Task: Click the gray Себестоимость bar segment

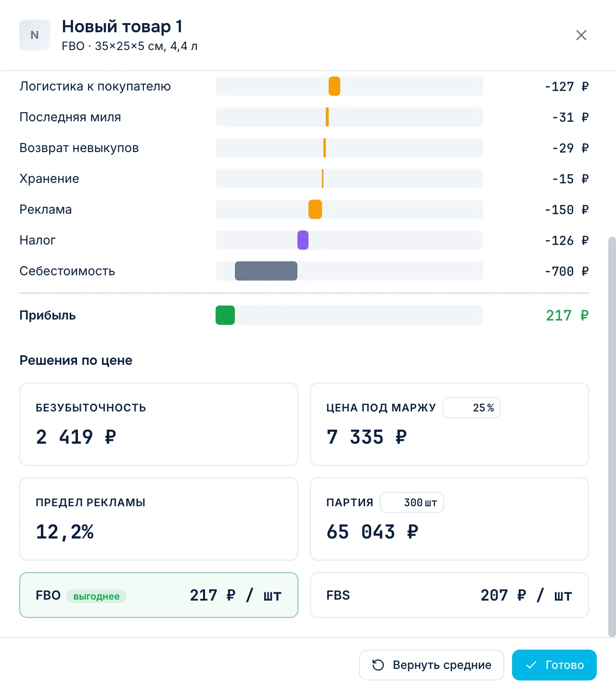Action: tap(266, 271)
